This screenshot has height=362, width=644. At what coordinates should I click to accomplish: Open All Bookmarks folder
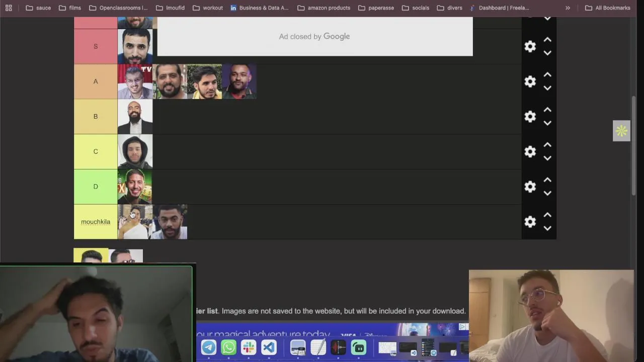click(x=608, y=8)
